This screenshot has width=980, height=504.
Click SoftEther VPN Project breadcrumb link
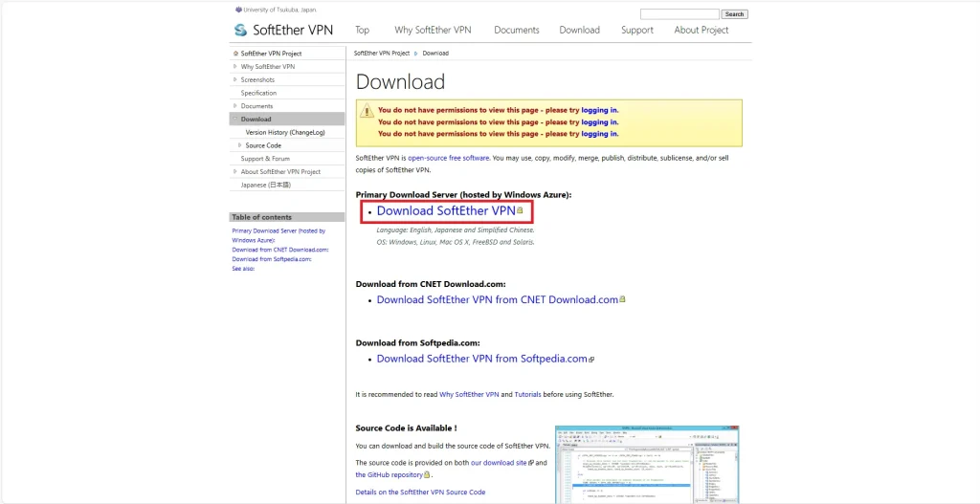382,54
